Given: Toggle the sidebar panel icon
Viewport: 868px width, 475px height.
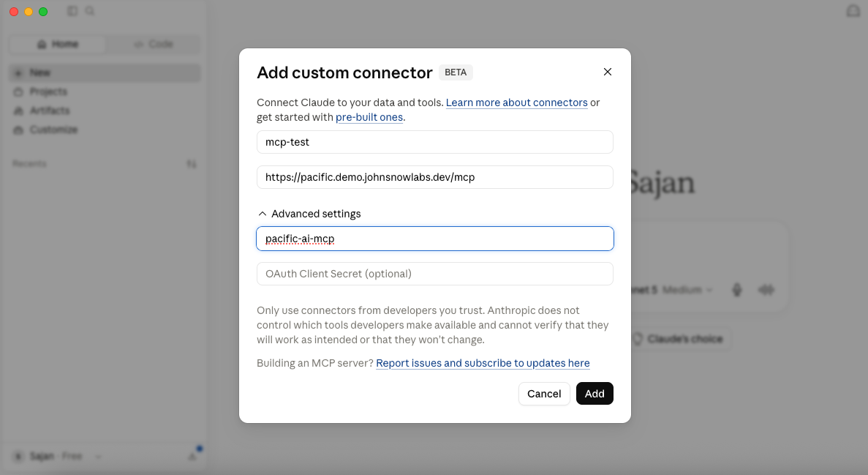Looking at the screenshot, I should [72, 11].
